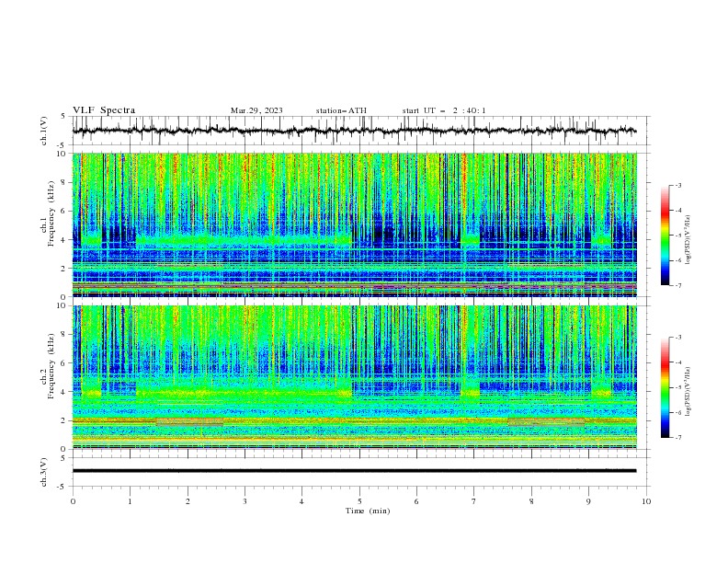Image resolution: width=728 pixels, height=563 pixels.
Task: Click the "0" tick on the Time axis
Action: [73, 501]
